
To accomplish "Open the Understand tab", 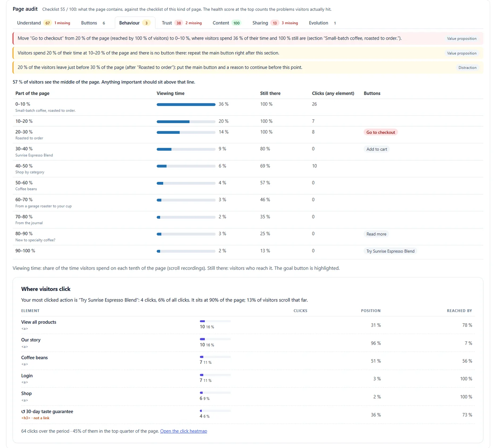I will [43, 23].
